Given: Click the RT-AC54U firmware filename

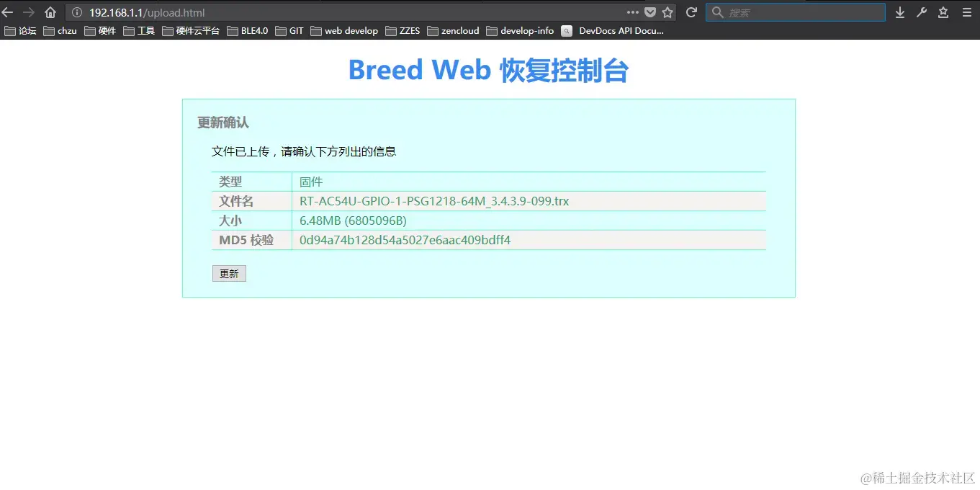Looking at the screenshot, I should click(434, 201).
